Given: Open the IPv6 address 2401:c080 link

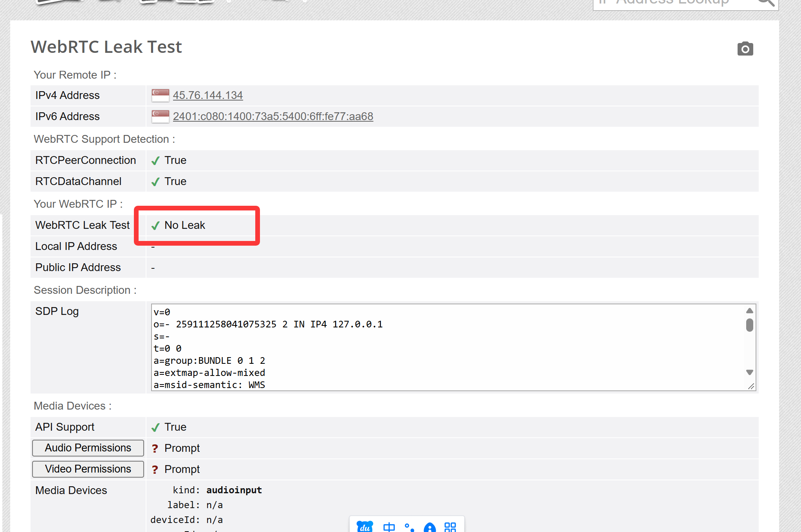Looking at the screenshot, I should point(273,116).
